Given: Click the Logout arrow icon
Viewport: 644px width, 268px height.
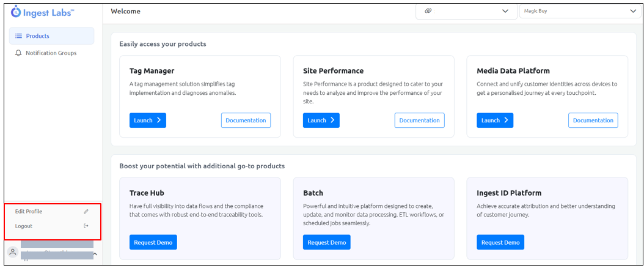Looking at the screenshot, I should tap(86, 226).
